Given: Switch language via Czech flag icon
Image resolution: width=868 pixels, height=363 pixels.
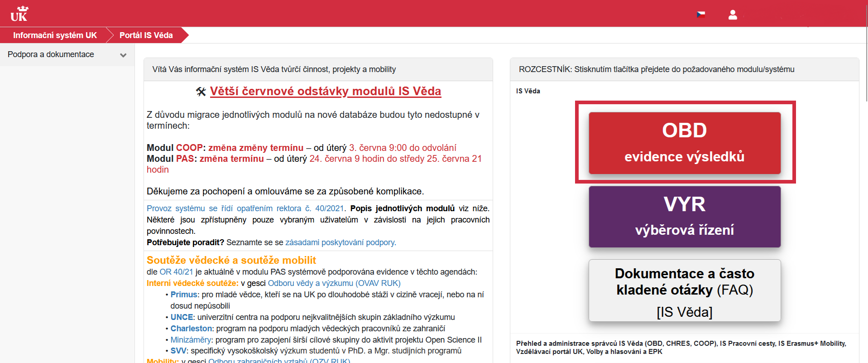Looking at the screenshot, I should coord(700,15).
